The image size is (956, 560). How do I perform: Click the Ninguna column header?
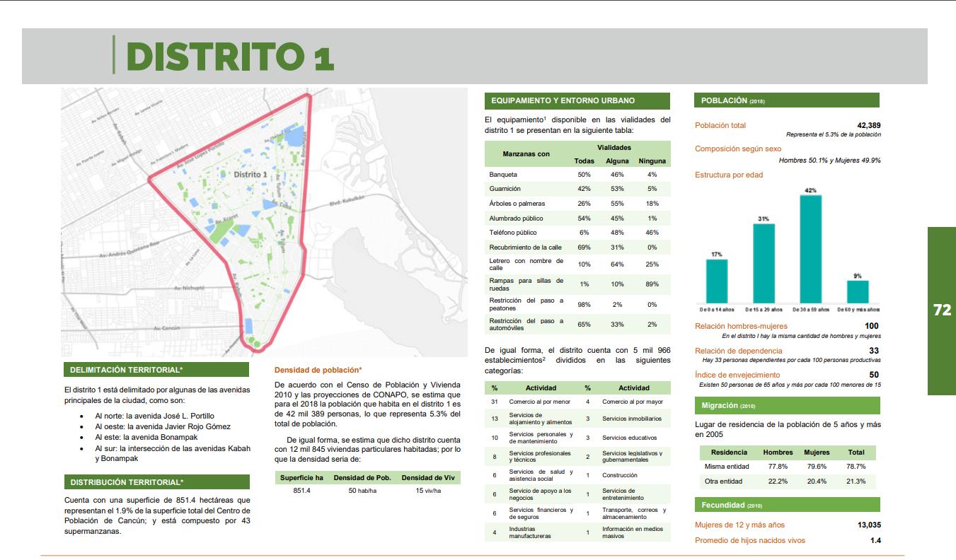tap(652, 161)
